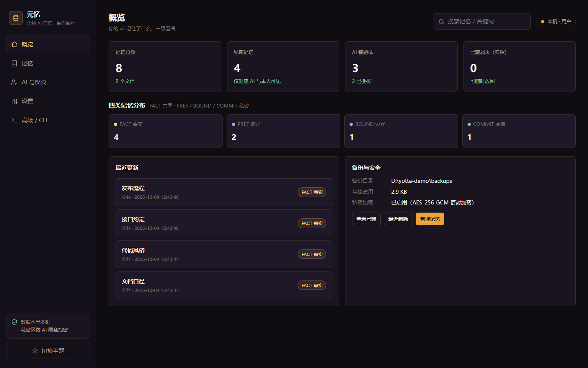Click the BOUND 边界 distribution card

click(401, 131)
